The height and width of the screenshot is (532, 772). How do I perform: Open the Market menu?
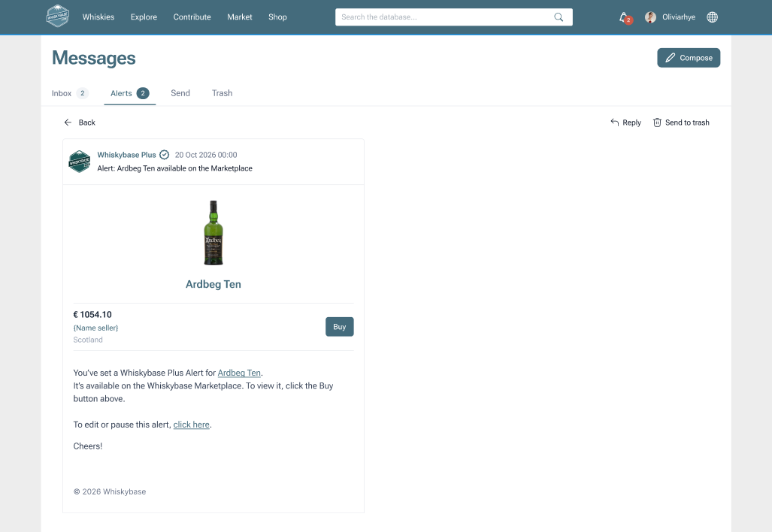pos(240,17)
